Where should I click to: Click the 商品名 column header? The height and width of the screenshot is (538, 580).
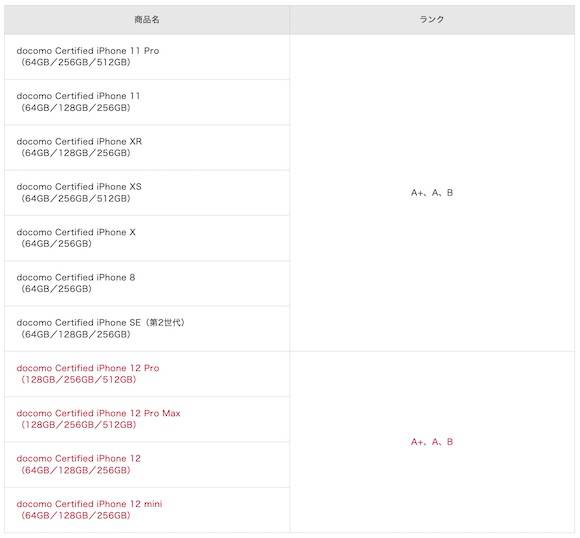point(147,20)
